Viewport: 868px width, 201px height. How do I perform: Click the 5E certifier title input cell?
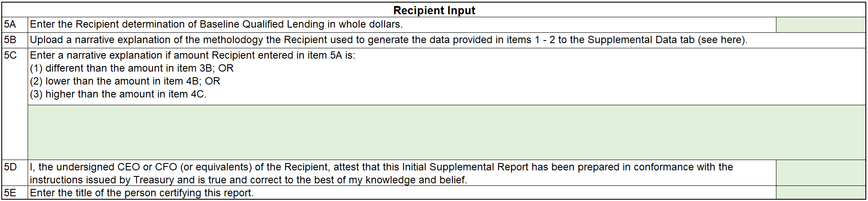[x=820, y=193]
